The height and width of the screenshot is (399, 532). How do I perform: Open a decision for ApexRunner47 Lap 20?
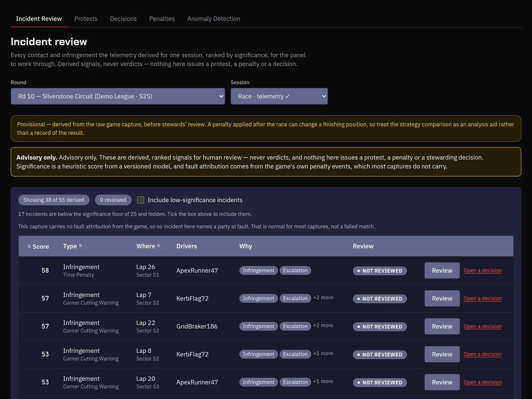pyautogui.click(x=483, y=382)
